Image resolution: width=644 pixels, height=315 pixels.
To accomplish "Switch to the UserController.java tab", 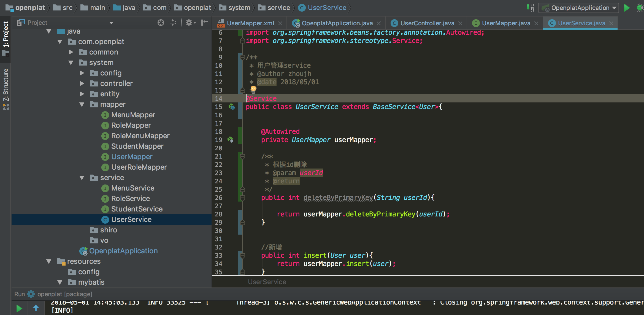I will coord(426,23).
